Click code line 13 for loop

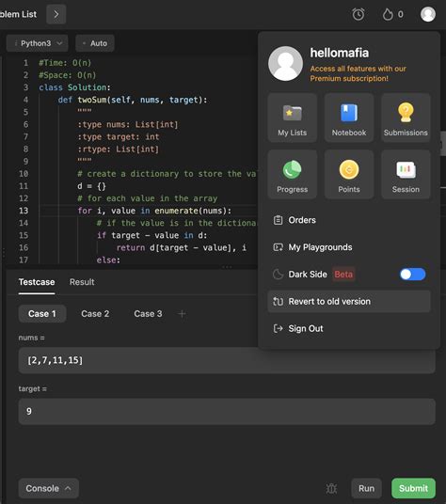(154, 211)
